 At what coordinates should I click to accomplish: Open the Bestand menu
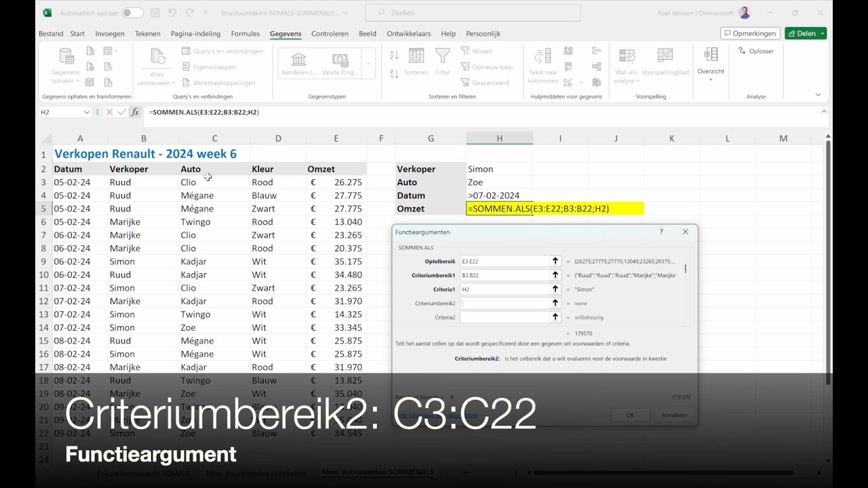point(51,34)
